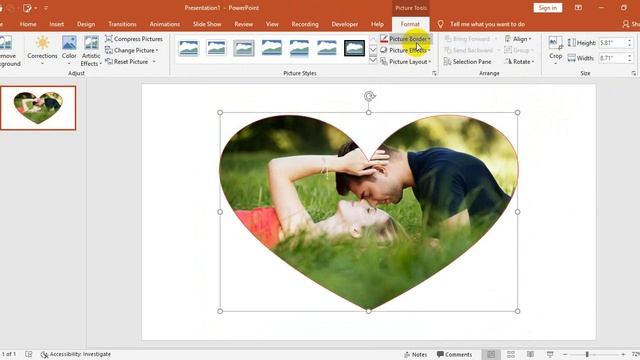Open the Customize Quick Access Toolbar dropdown

point(46,8)
